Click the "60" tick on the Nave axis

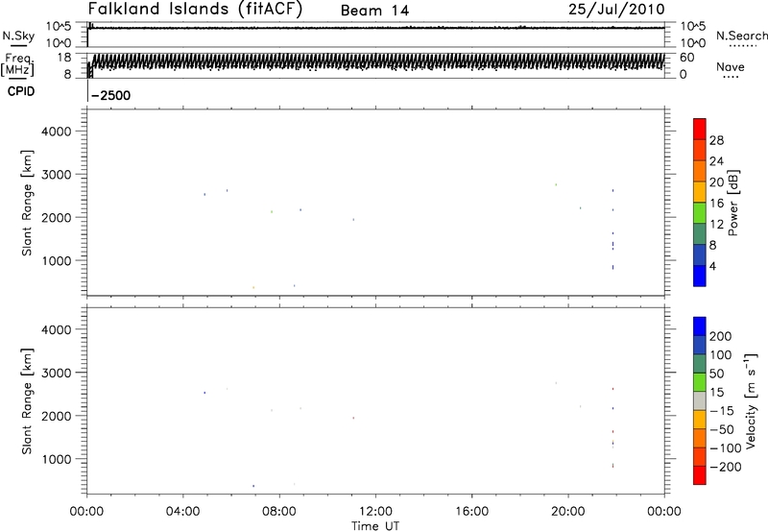coord(686,58)
